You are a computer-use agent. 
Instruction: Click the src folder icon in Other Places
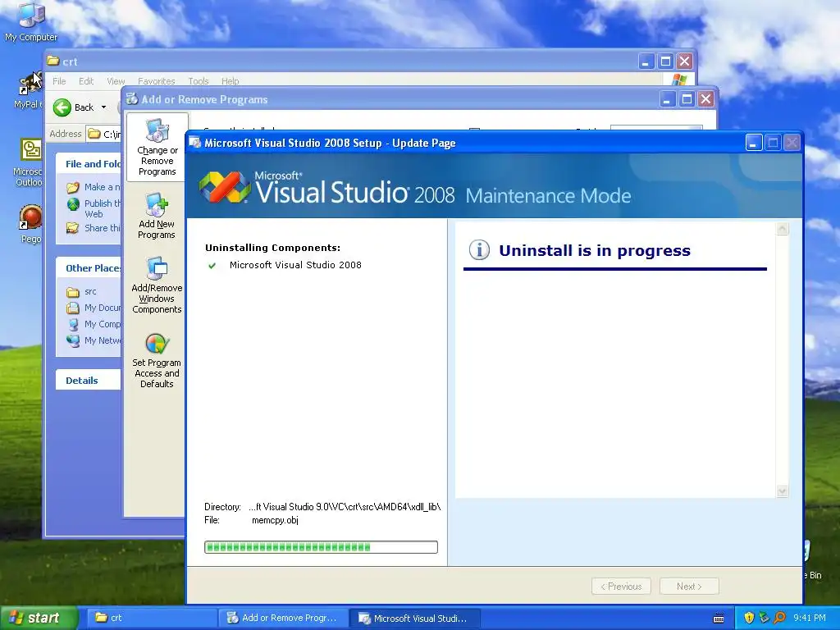(73, 292)
